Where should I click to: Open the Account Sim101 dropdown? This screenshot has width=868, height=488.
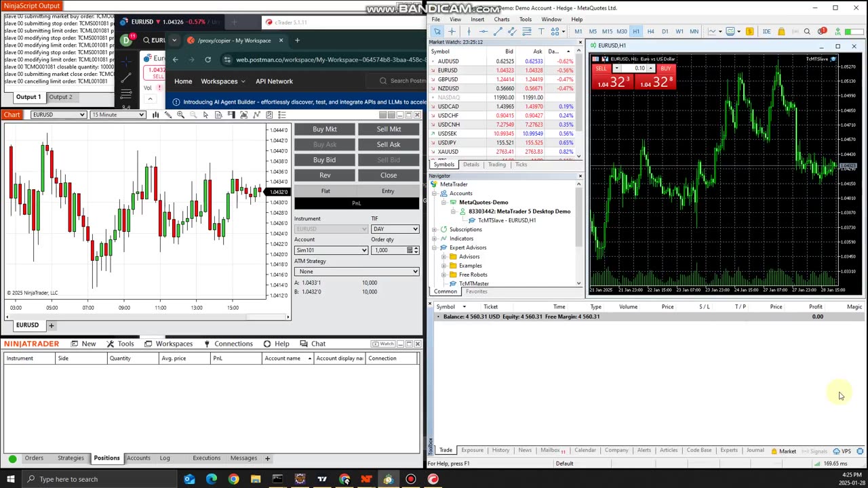click(331, 250)
